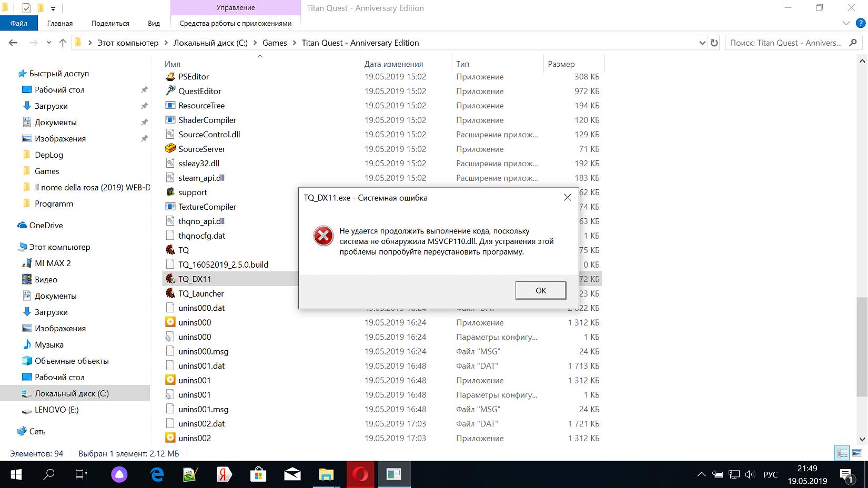
Task: Expand the address bar history dropdown
Action: tap(702, 43)
